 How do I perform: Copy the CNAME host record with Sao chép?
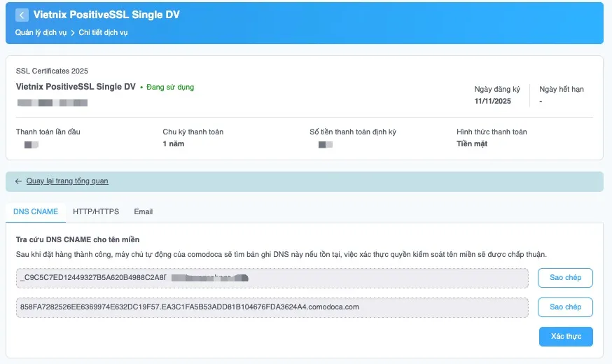point(565,278)
